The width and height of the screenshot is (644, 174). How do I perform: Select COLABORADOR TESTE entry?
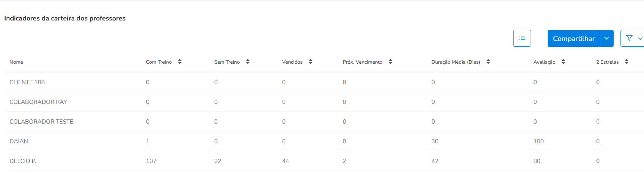point(41,122)
